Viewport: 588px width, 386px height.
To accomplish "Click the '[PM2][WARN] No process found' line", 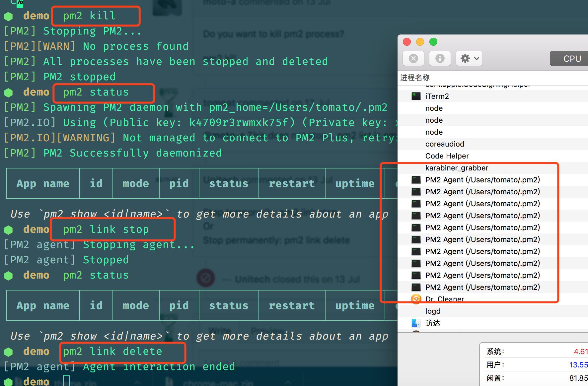I will click(x=96, y=46).
